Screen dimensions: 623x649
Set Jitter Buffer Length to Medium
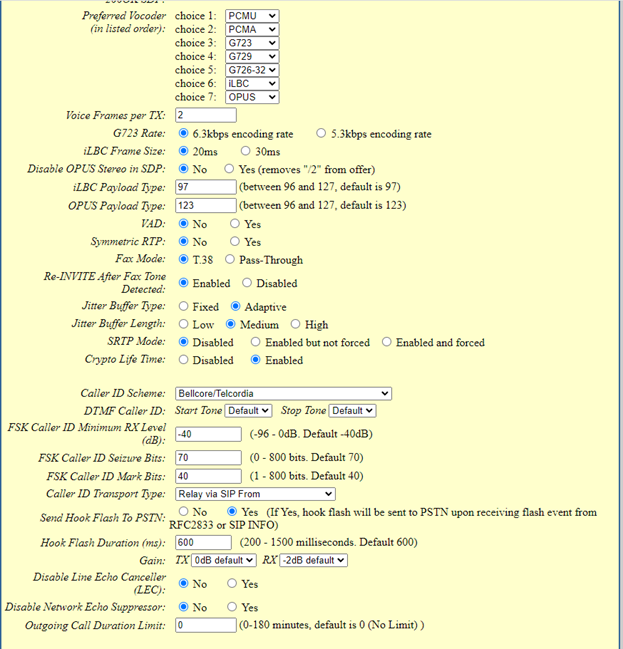click(231, 324)
